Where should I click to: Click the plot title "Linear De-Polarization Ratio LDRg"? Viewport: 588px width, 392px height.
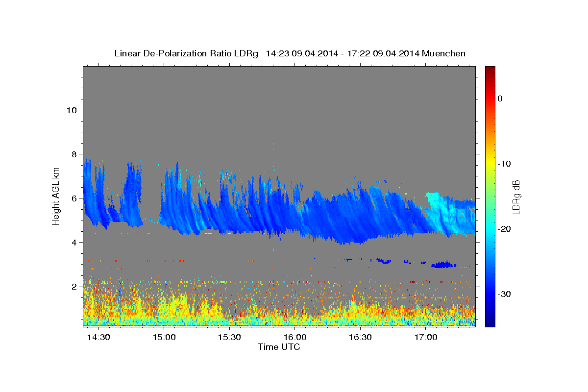tap(186, 53)
